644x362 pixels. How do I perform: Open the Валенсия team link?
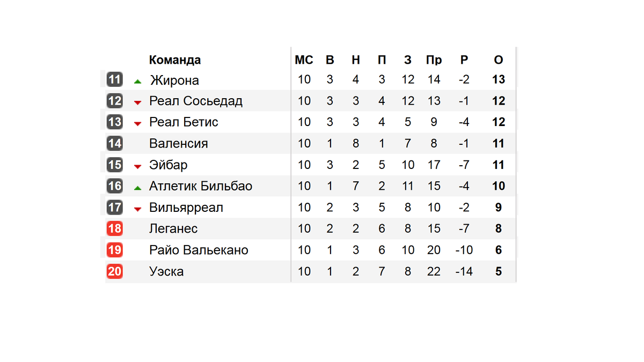click(x=179, y=144)
